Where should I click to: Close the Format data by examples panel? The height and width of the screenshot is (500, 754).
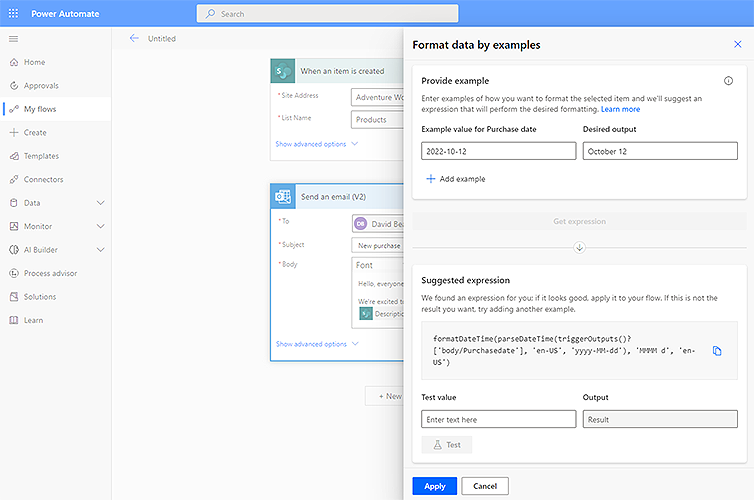[738, 44]
